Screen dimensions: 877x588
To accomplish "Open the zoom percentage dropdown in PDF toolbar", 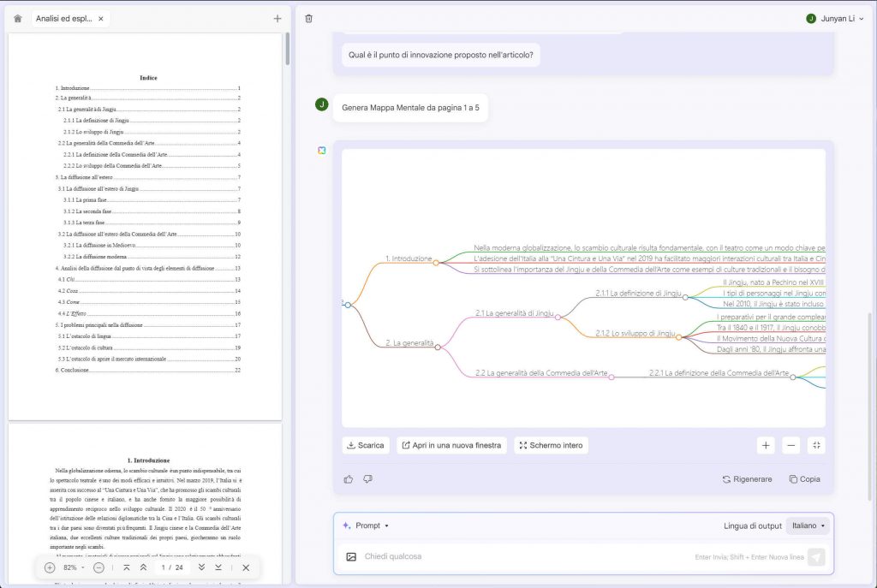I will click(x=75, y=567).
